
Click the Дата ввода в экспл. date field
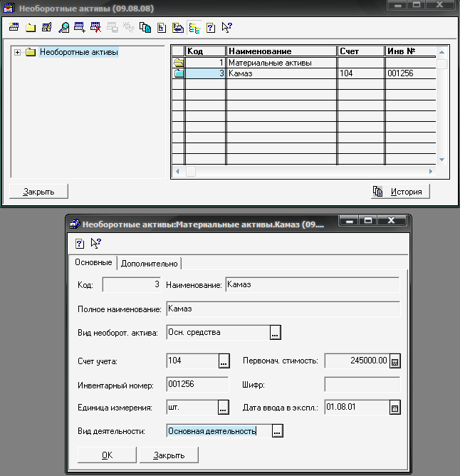(x=357, y=408)
